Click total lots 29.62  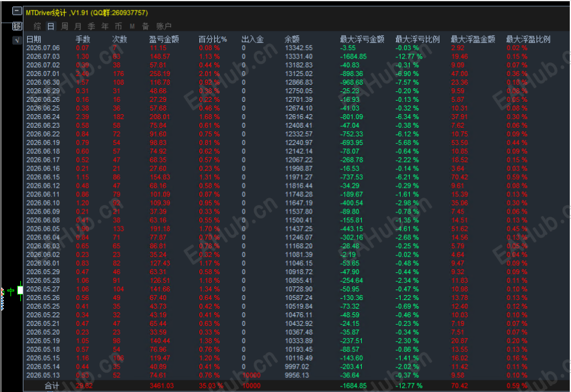[x=84, y=386]
